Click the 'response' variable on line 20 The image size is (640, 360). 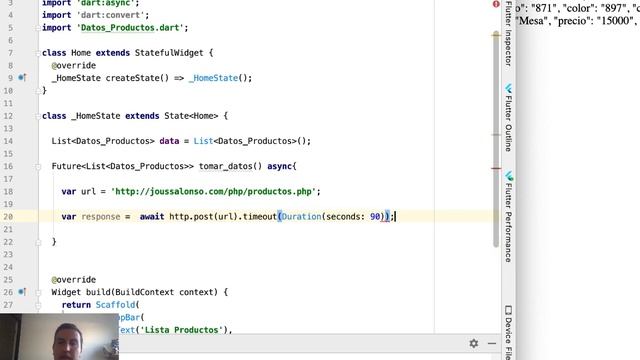(x=101, y=217)
